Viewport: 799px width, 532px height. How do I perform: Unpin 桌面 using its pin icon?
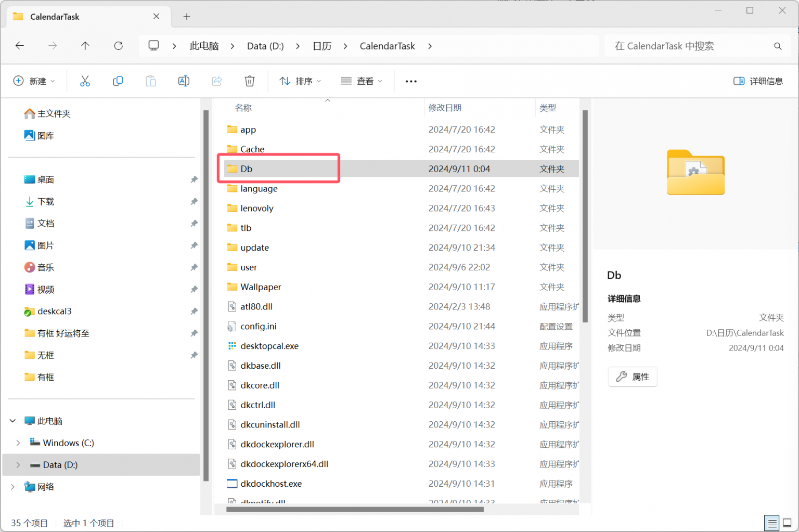pyautogui.click(x=194, y=179)
